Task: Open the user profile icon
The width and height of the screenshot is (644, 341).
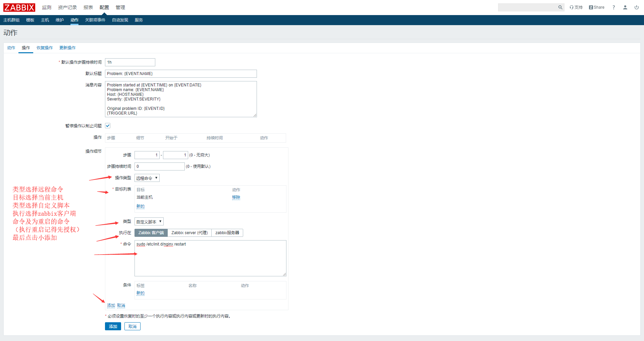Action: [625, 7]
